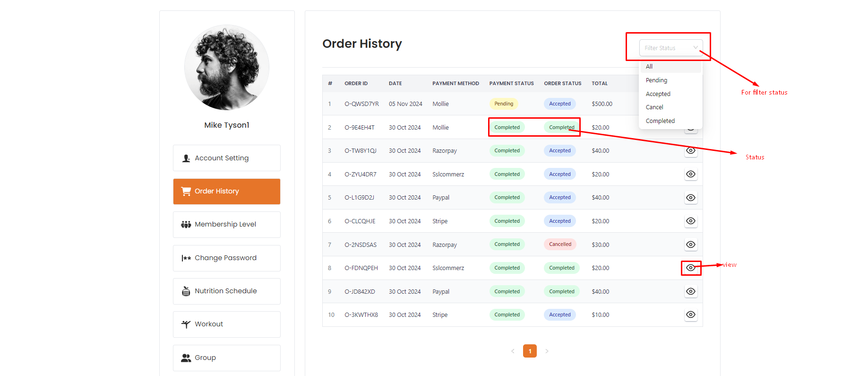Click the shopping cart icon in sidebar
The image size is (868, 376).
tap(186, 191)
